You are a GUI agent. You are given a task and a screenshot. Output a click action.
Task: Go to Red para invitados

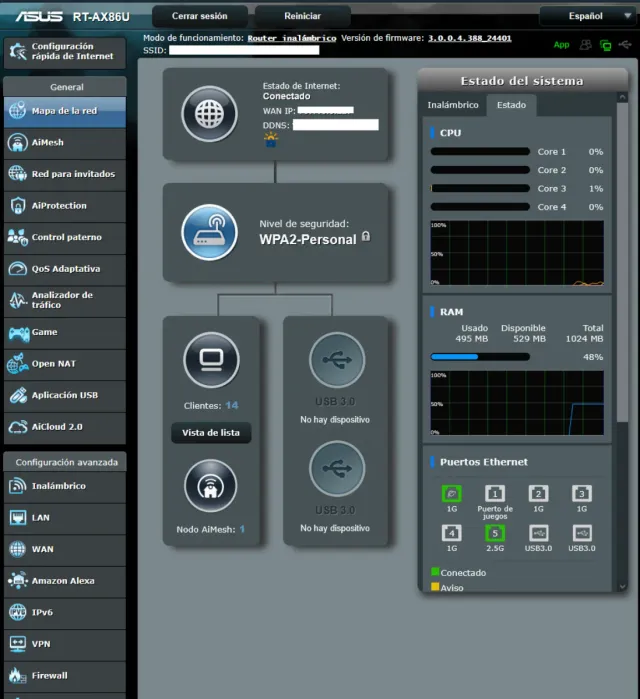point(65,174)
